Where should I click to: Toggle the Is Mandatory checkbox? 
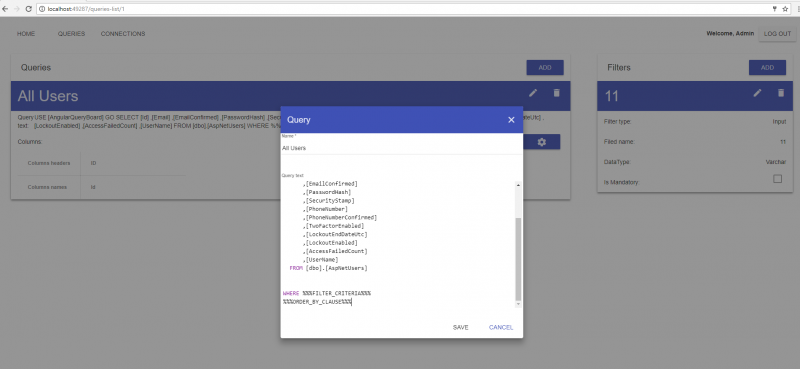pos(778,179)
